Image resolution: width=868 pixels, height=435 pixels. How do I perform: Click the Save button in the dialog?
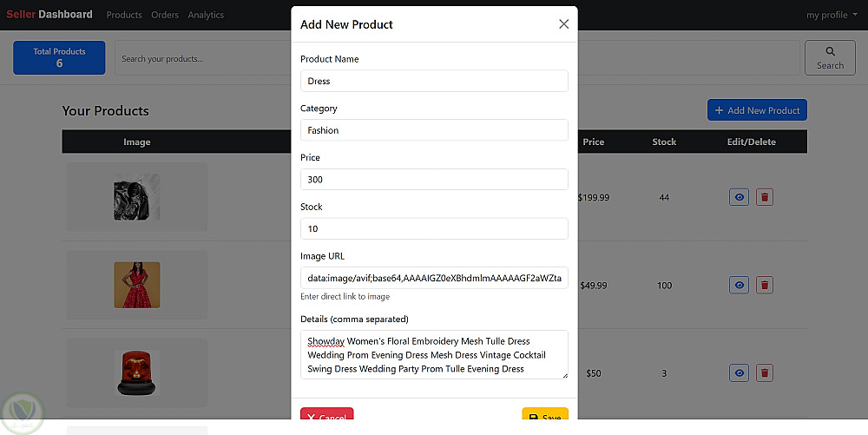click(x=545, y=418)
